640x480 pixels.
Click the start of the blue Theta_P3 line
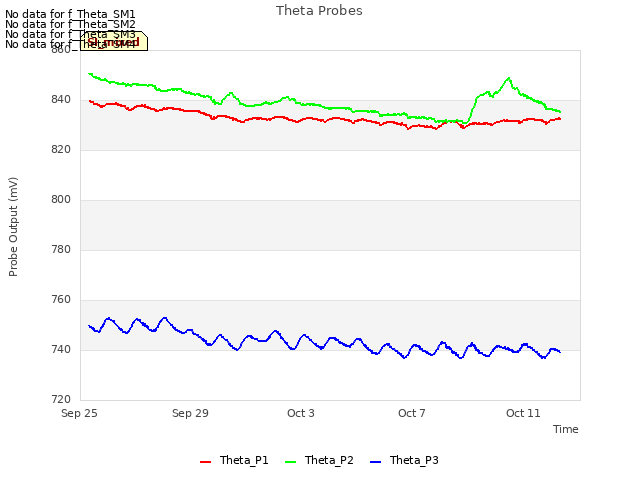click(89, 326)
